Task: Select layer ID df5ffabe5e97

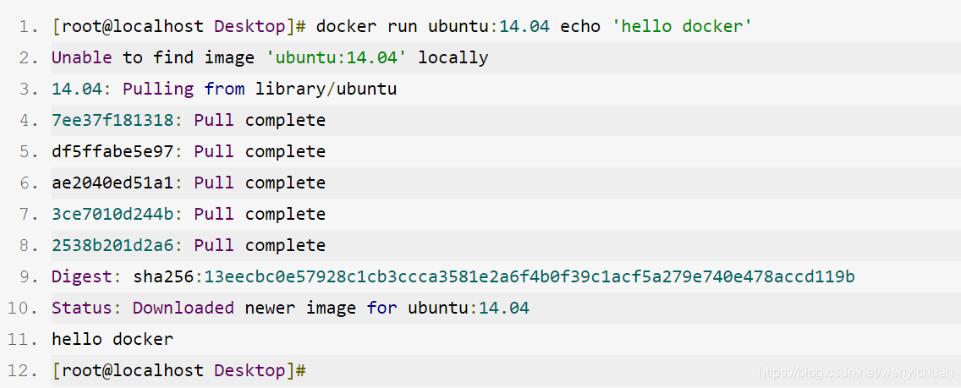Action: [113, 151]
